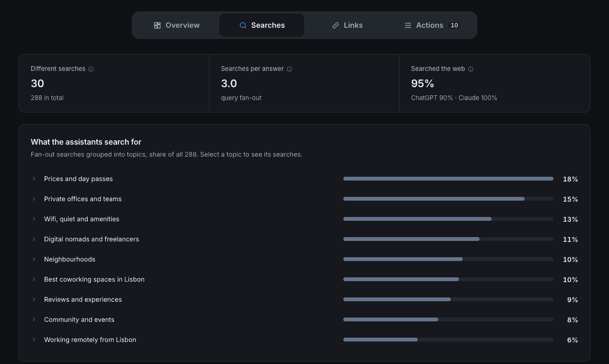The height and width of the screenshot is (364, 609).
Task: Click the Reviews and experiences label
Action: tap(83, 299)
